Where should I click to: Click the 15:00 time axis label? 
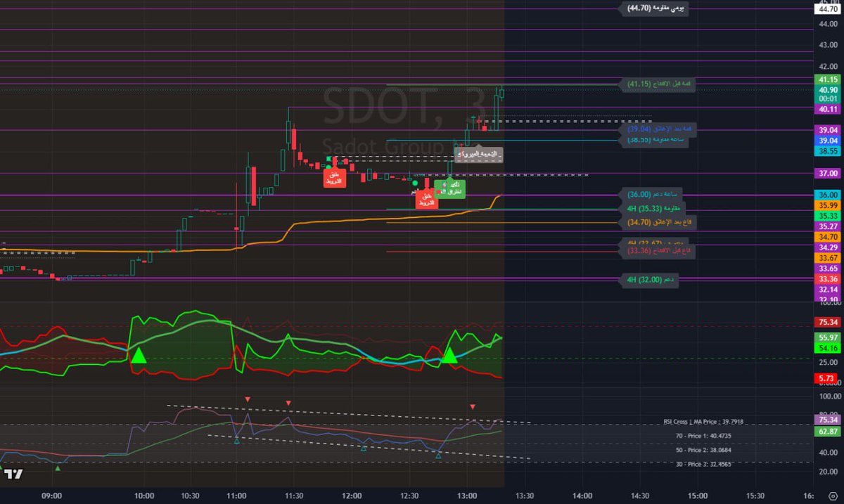696,495
